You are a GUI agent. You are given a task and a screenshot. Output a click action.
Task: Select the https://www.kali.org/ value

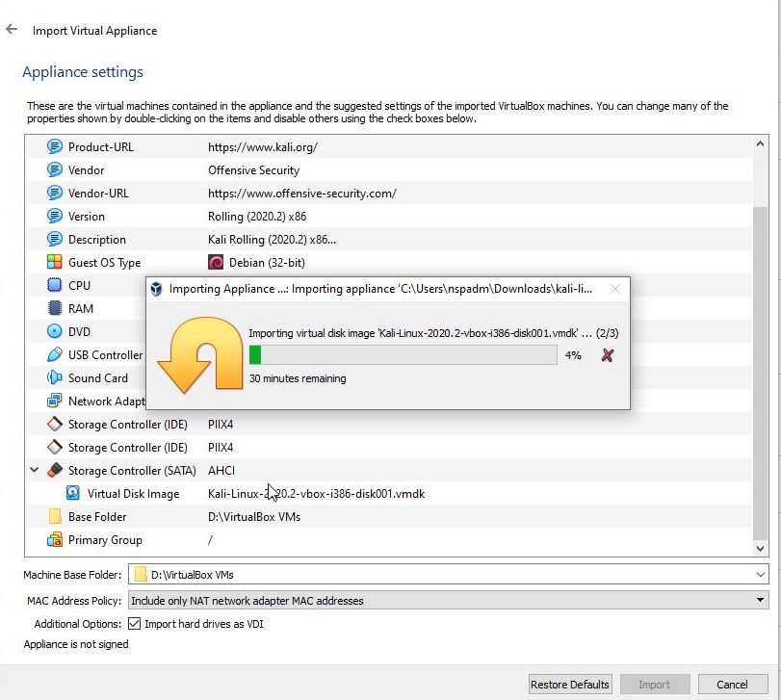[x=263, y=147]
